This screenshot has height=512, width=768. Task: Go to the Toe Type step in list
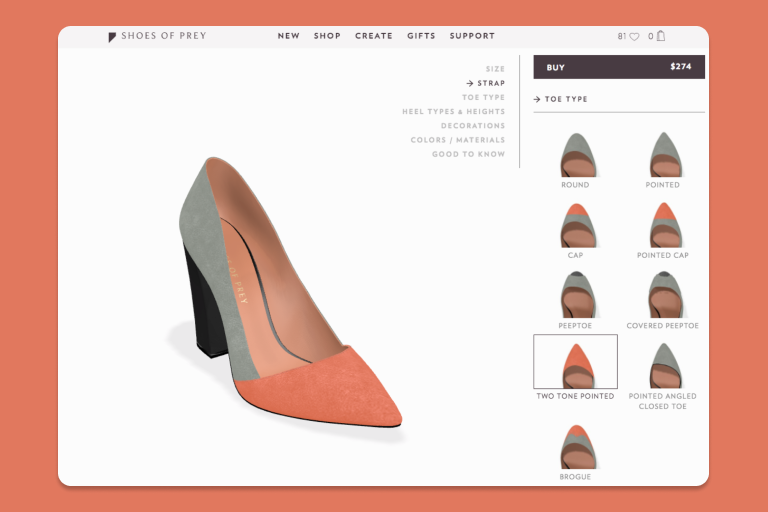pyautogui.click(x=483, y=98)
